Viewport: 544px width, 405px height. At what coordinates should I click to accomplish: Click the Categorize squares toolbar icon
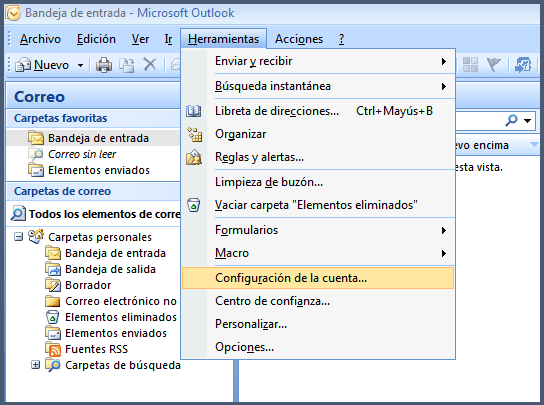tap(470, 65)
